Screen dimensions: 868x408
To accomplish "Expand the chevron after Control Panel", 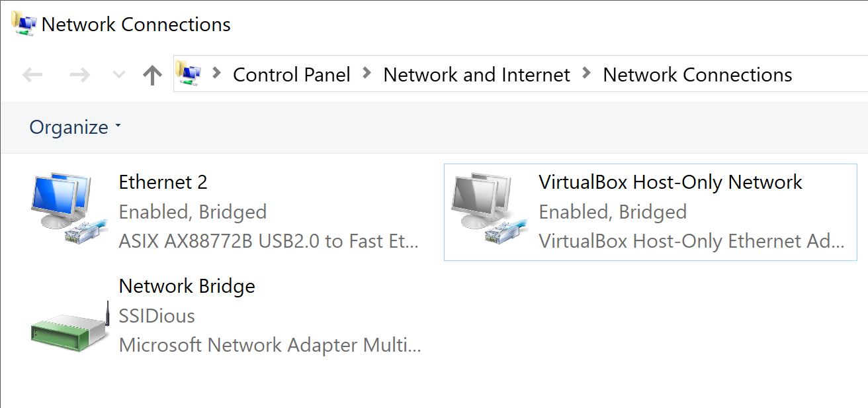I will coord(367,74).
